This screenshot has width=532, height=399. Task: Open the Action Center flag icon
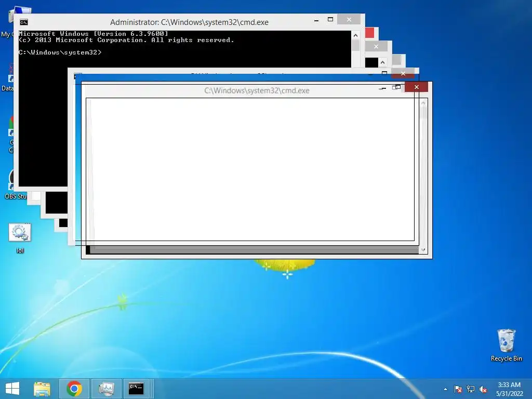458,389
